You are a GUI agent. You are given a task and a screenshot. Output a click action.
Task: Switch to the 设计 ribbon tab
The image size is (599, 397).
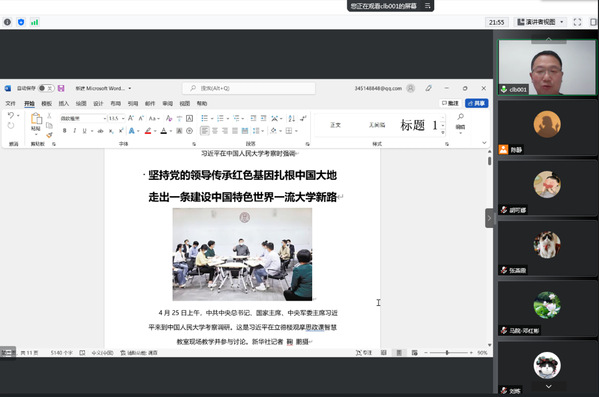point(98,104)
